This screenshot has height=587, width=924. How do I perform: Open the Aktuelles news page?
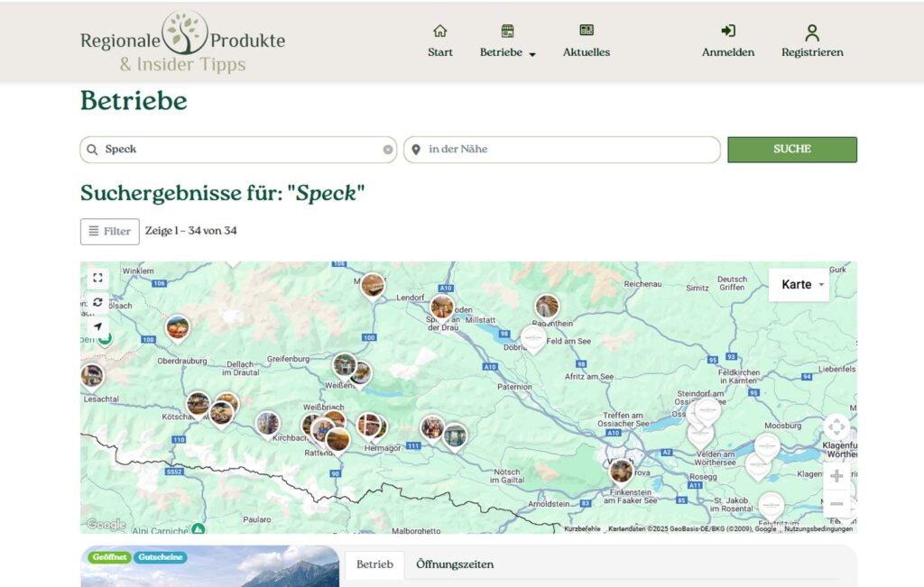tap(587, 41)
